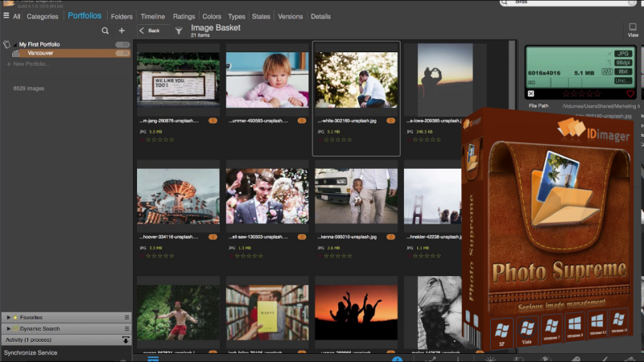This screenshot has height=362, width=644.
Task: Click the orange basket badge on ummer-493583 image
Action: point(302,121)
